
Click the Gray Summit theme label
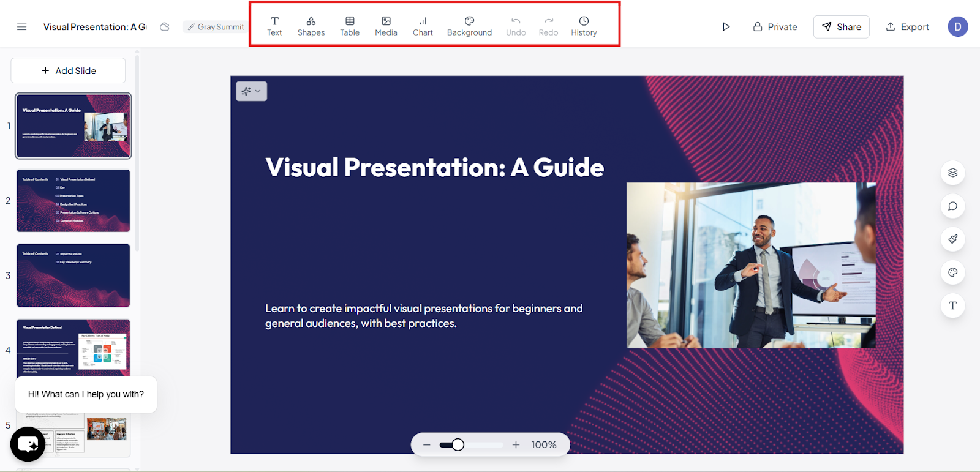(x=215, y=27)
